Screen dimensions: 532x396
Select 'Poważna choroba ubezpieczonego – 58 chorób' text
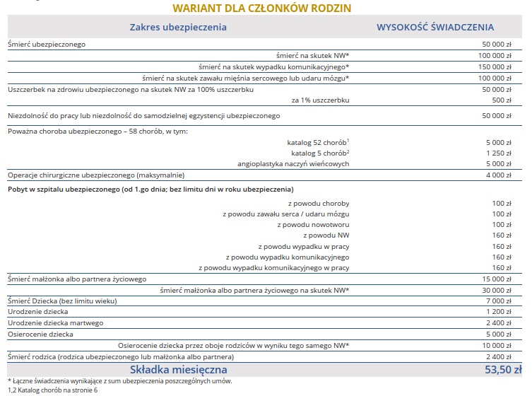click(x=97, y=132)
